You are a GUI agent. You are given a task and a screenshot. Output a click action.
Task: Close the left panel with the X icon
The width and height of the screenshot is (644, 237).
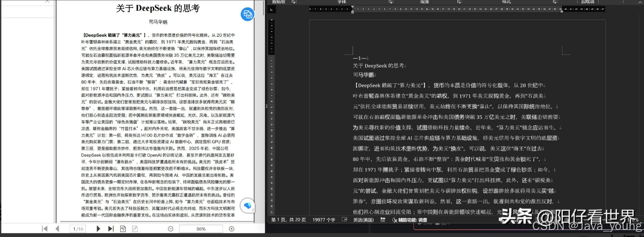pyautogui.click(x=48, y=2)
